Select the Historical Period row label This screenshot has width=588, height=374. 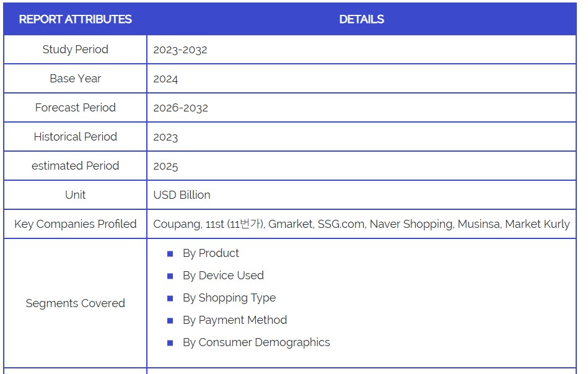click(75, 137)
